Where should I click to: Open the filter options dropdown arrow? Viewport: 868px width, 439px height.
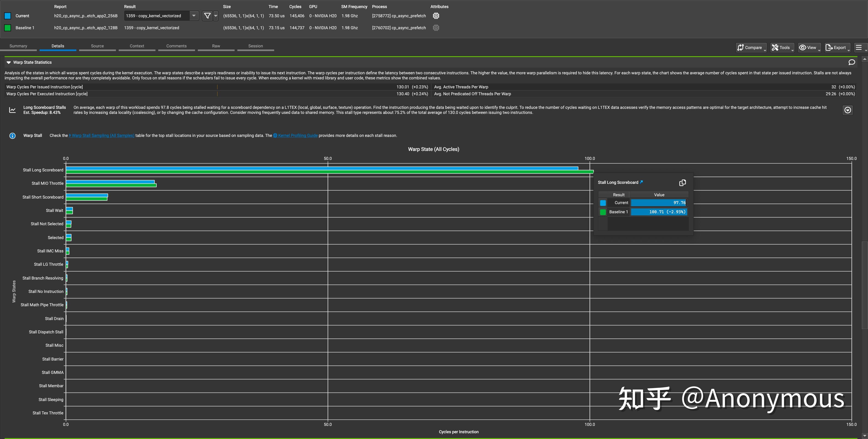[216, 16]
